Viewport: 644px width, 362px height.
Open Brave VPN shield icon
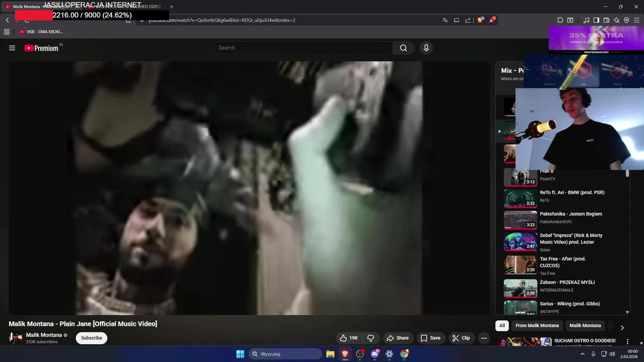click(626, 20)
